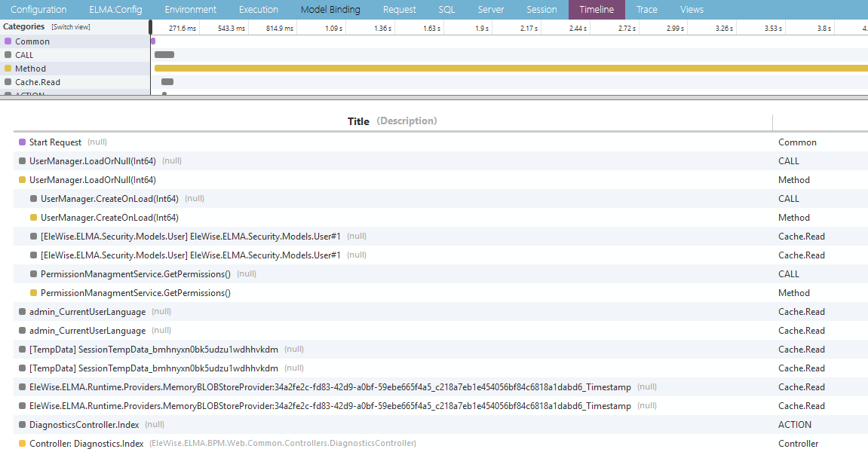
Task: Select the gray CALL timeline bar
Action: tap(164, 55)
